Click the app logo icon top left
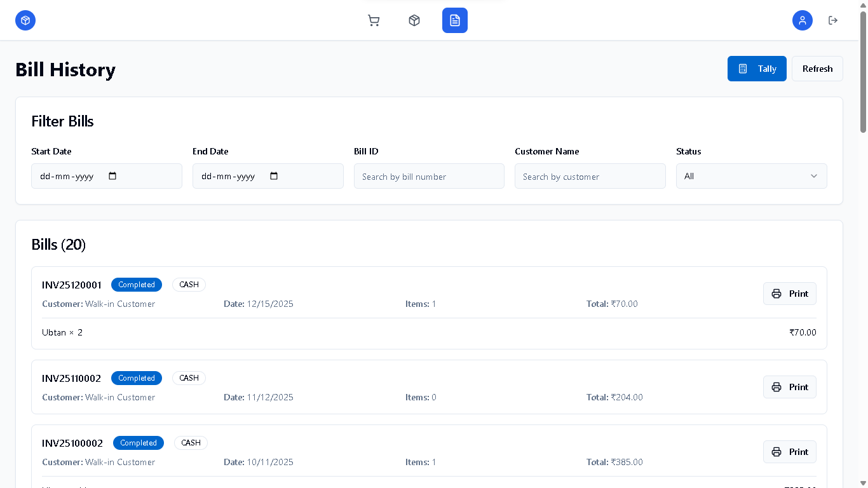The height and width of the screenshot is (488, 868). (x=25, y=20)
